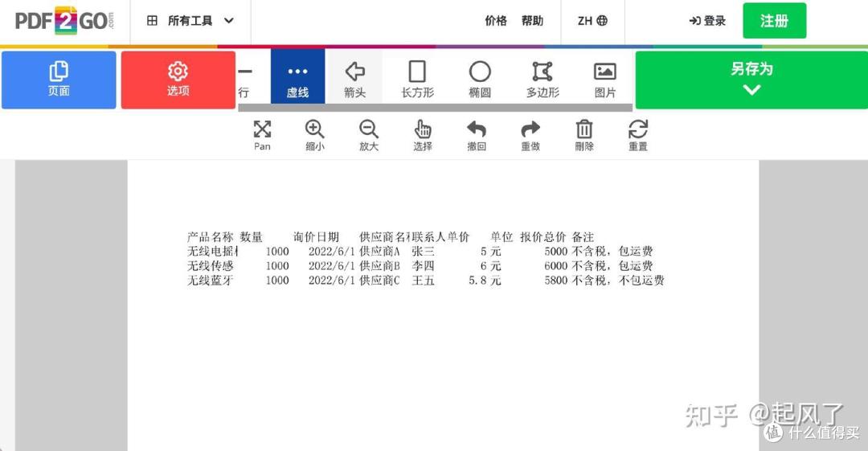
Task: Open the ZH language selector
Action: pyautogui.click(x=592, y=21)
